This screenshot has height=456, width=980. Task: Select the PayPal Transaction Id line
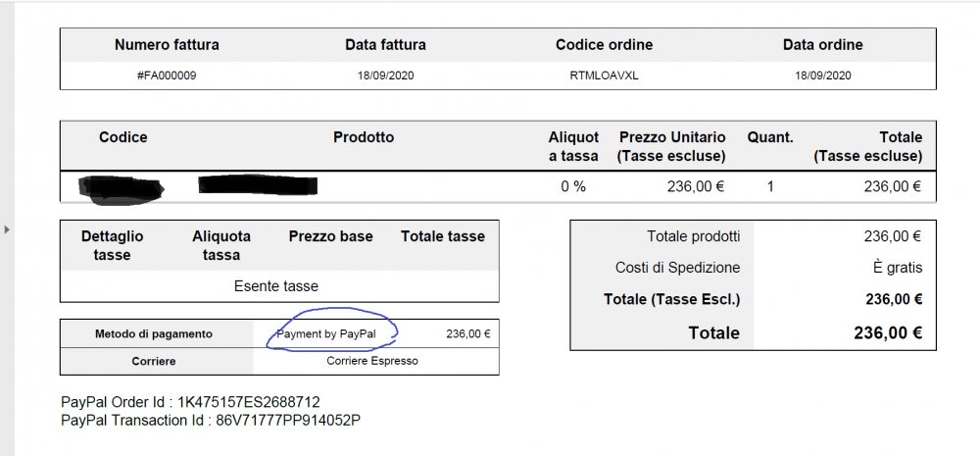coord(211,421)
